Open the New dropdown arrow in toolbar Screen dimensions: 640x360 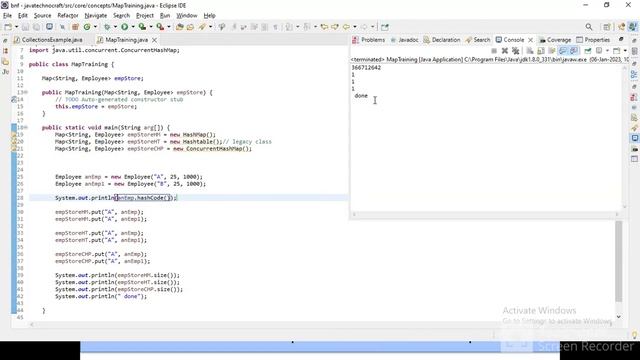point(16,27)
